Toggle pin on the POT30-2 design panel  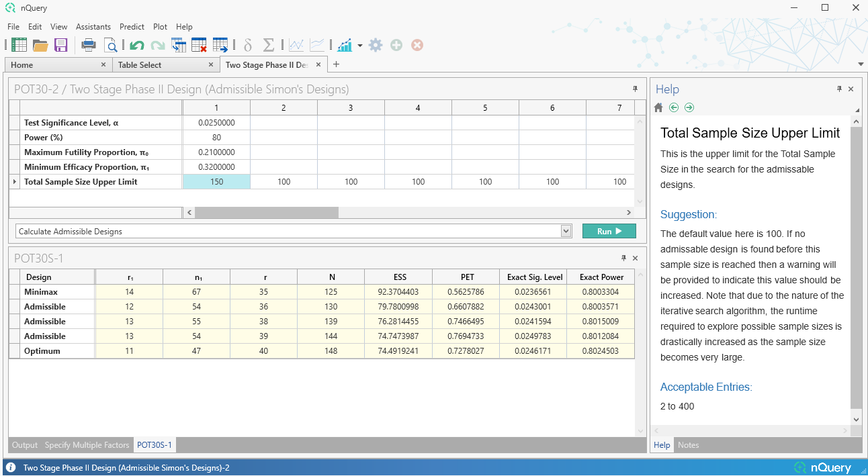(x=635, y=89)
